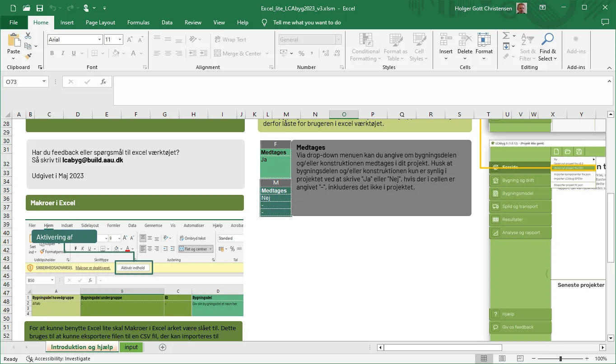
Task: Open the Paste options dropdown arrow
Action: point(14,59)
